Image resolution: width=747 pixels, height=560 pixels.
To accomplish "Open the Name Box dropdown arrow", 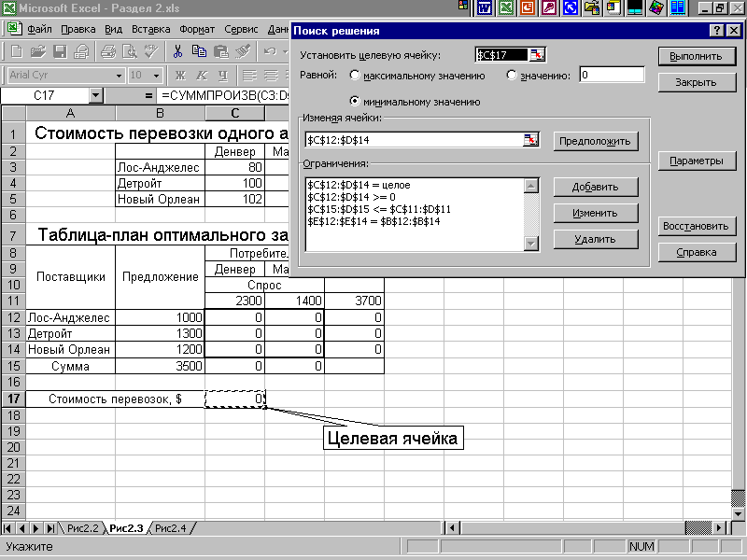I will point(96,96).
